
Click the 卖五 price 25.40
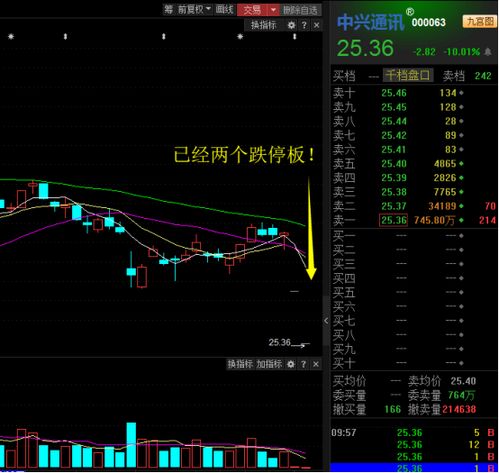coord(394,164)
